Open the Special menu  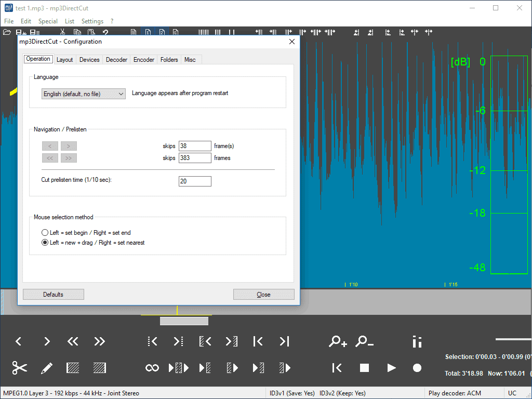[48, 21]
